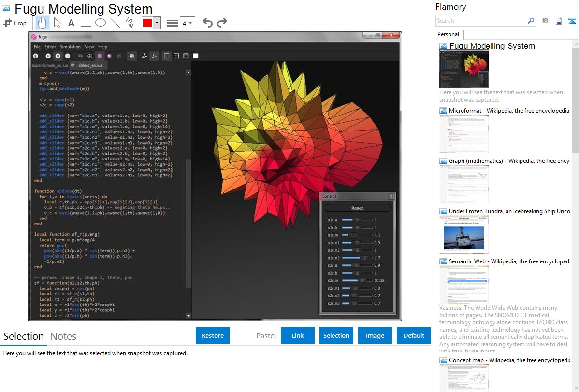This screenshot has width=579, height=392.
Task: Click the Link paste button
Action: click(298, 335)
